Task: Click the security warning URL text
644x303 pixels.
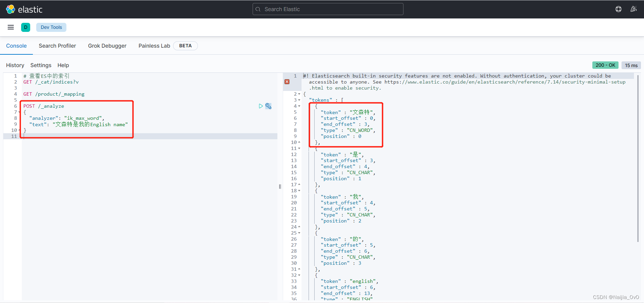Action: (x=505, y=82)
